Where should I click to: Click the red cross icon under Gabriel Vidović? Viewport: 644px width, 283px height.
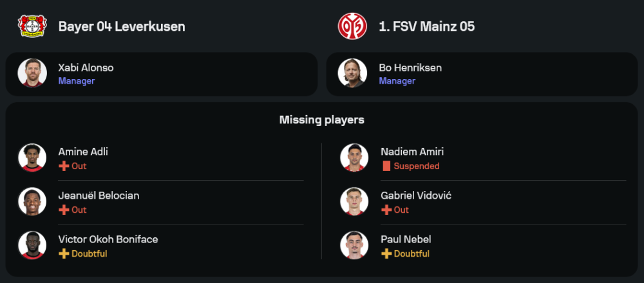(386, 210)
